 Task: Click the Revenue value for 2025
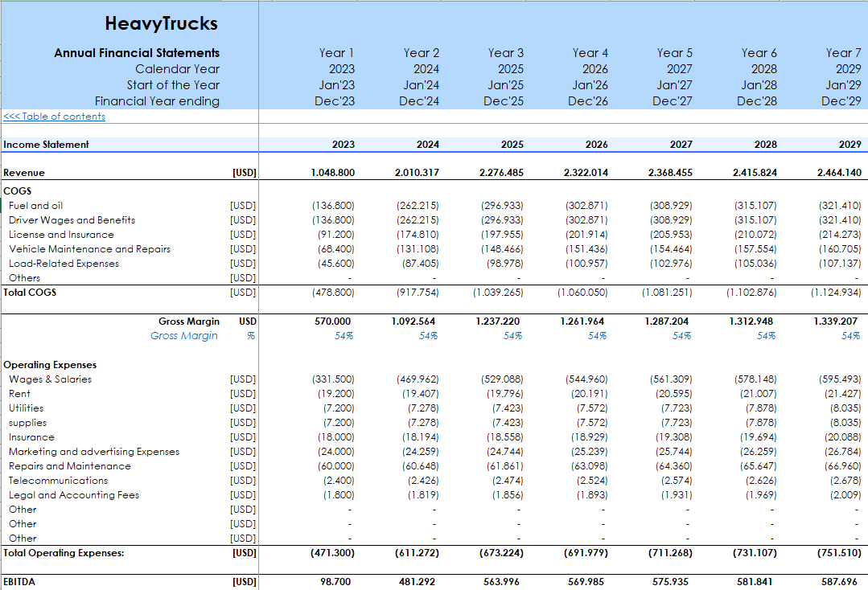coord(501,173)
